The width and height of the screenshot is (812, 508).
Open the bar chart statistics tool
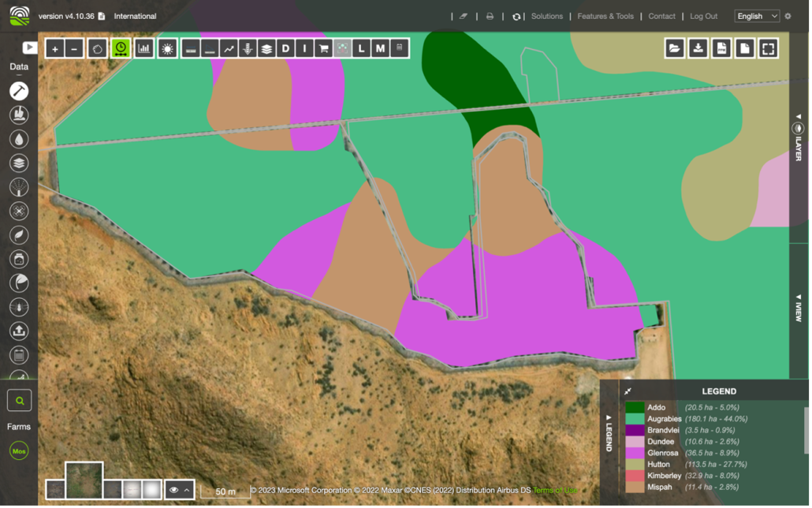(143, 48)
